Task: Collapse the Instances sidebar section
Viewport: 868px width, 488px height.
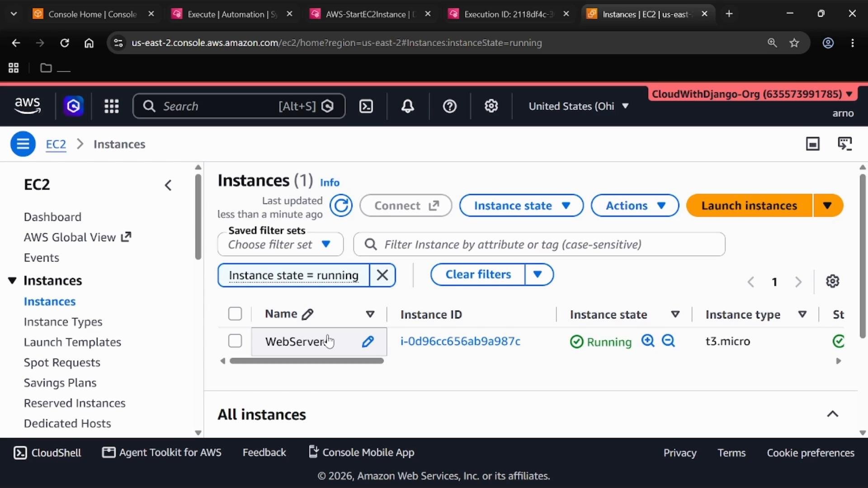Action: coord(12,281)
